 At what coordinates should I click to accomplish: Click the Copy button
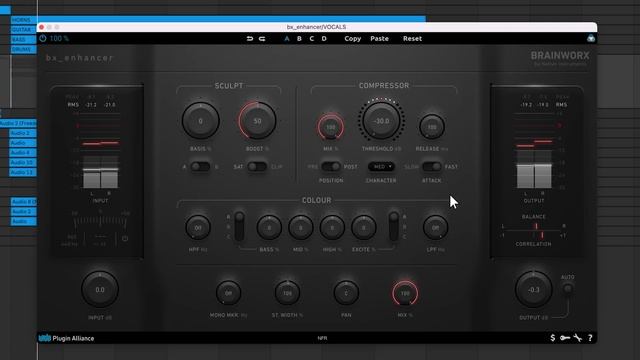(353, 38)
